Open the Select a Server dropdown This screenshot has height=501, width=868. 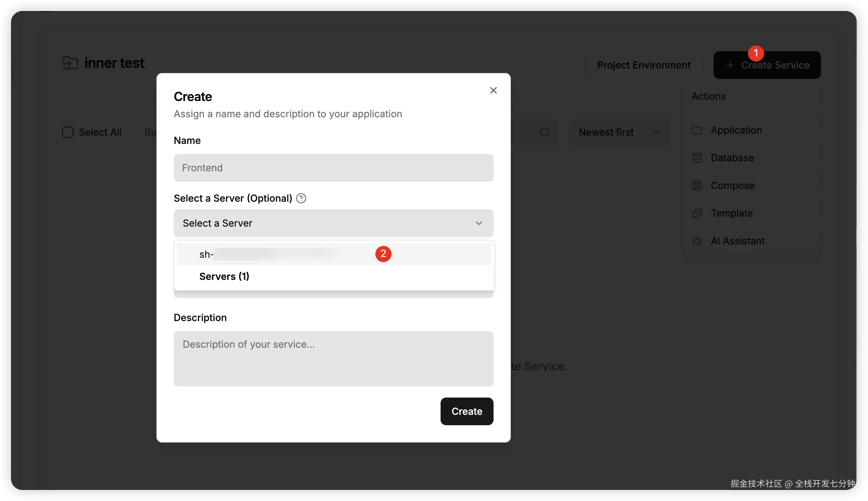pyautogui.click(x=333, y=223)
